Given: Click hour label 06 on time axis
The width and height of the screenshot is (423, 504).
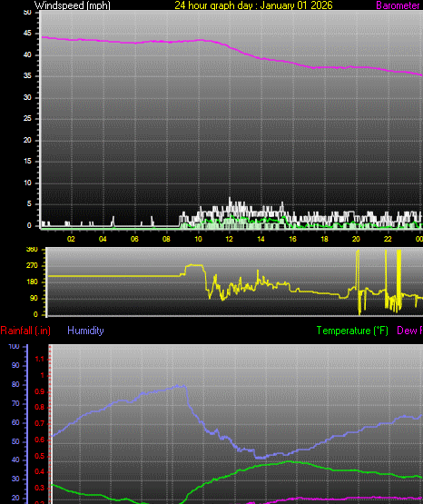Looking at the screenshot, I should coord(134,239).
